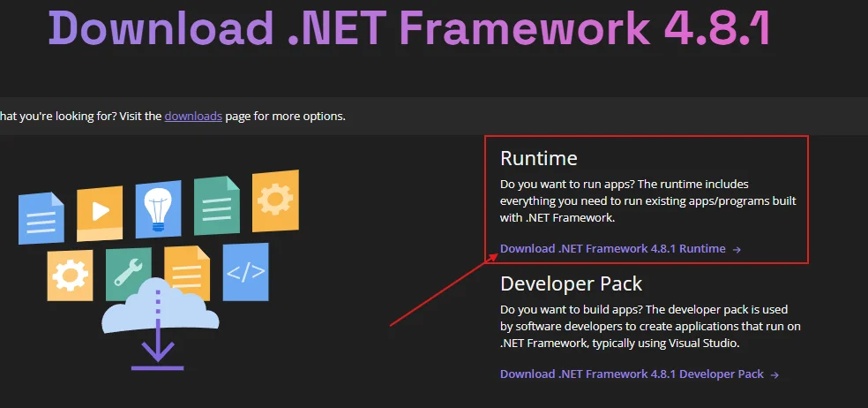Screen dimensions: 868x408
Task: Click the purple download arrow under the cloud
Action: (x=158, y=329)
